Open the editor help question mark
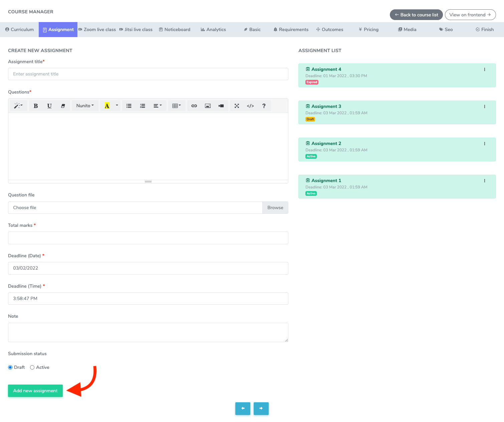The width and height of the screenshot is (504, 422). click(264, 106)
